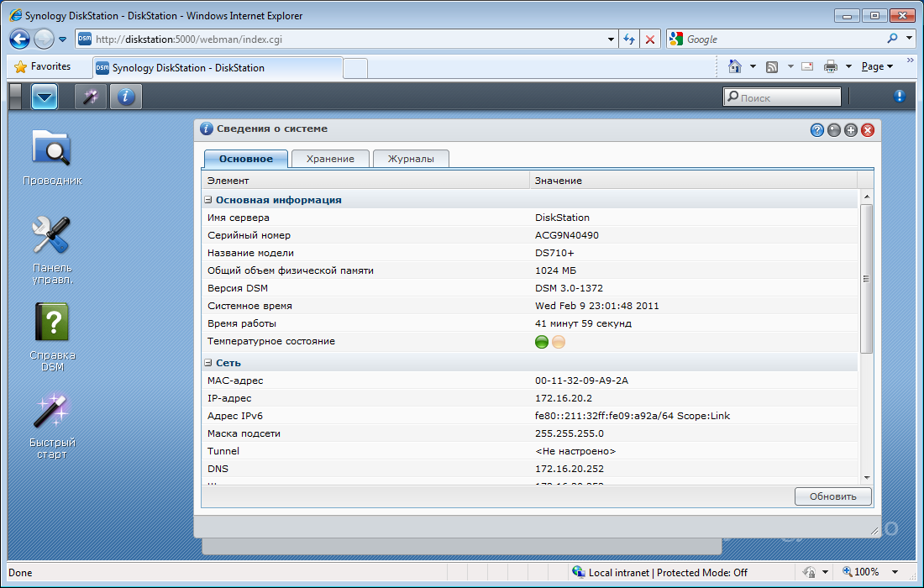The width and height of the screenshot is (924, 588).
Task: Open the recent pages dropdown arrow
Action: (x=62, y=39)
